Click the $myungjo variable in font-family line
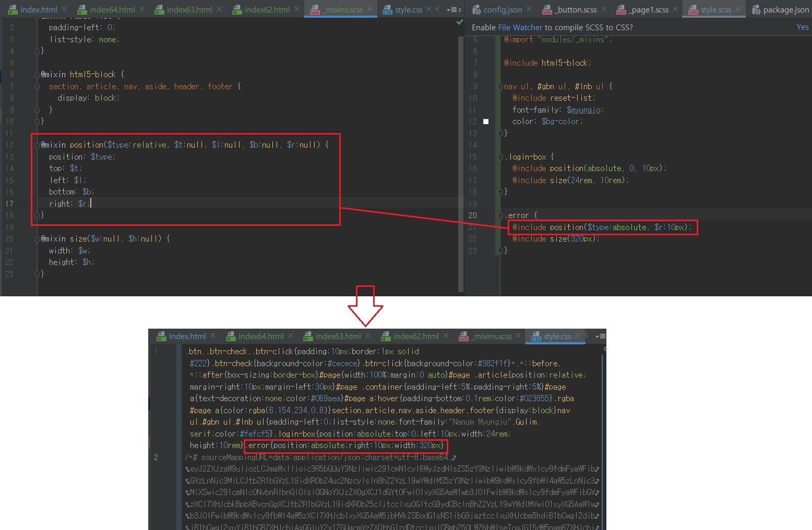Screen dimensions: 812x530 tap(584, 110)
